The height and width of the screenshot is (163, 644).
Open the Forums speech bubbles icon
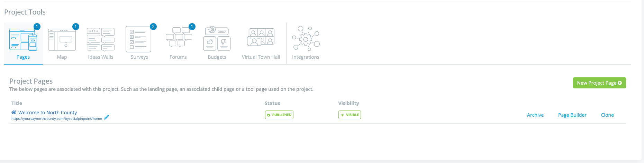tap(179, 37)
